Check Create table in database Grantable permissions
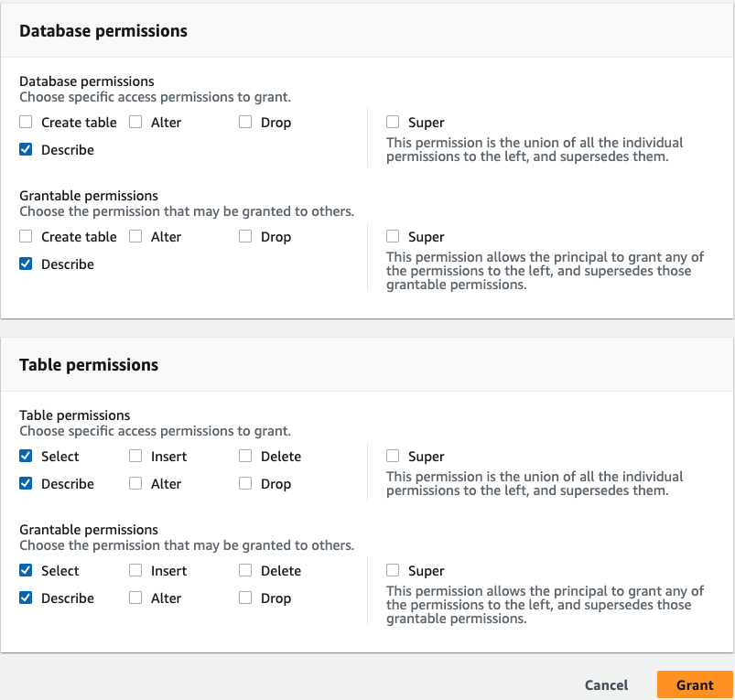The width and height of the screenshot is (735, 700). 26,237
